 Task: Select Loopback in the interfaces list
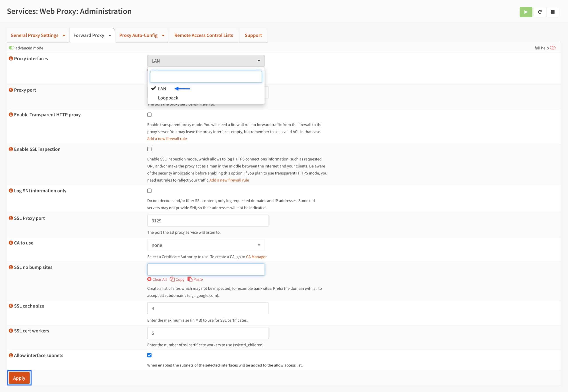(x=168, y=98)
